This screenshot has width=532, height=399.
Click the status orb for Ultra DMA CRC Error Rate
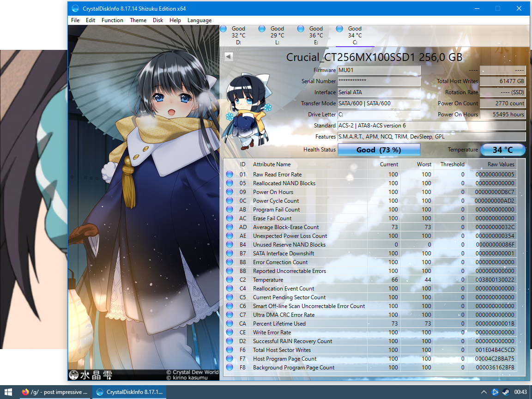click(x=230, y=315)
